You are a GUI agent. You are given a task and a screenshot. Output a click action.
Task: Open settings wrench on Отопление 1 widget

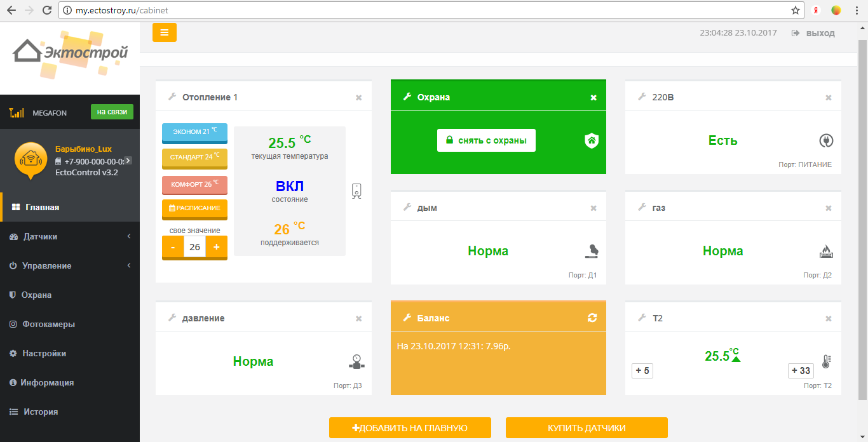pos(172,97)
